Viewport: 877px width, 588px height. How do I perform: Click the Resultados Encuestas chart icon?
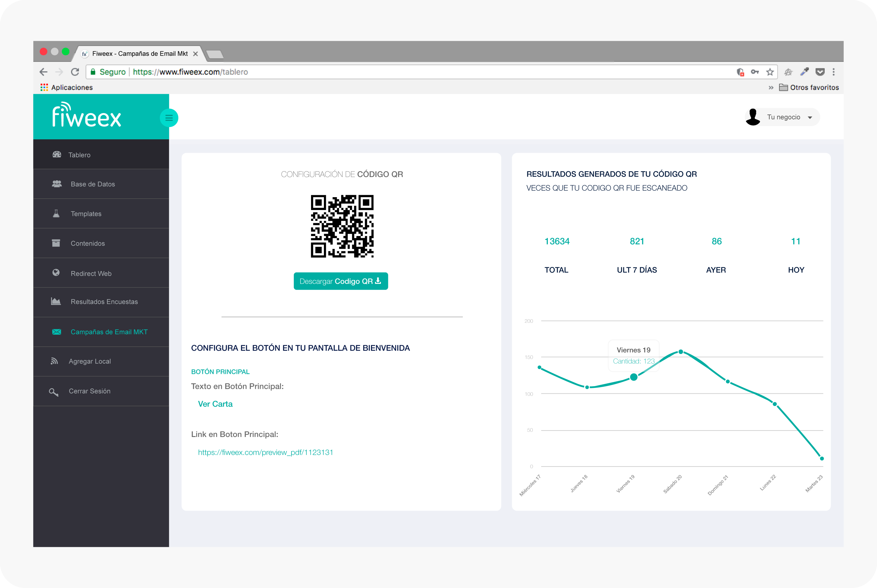tap(56, 301)
